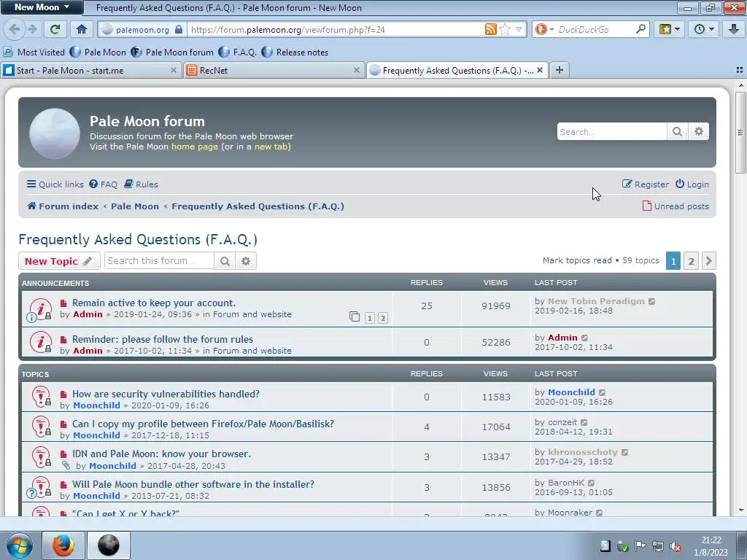Viewport: 747px width, 560px height.
Task: Open the Pale Moon taskbar icon
Action: pyautogui.click(x=108, y=545)
